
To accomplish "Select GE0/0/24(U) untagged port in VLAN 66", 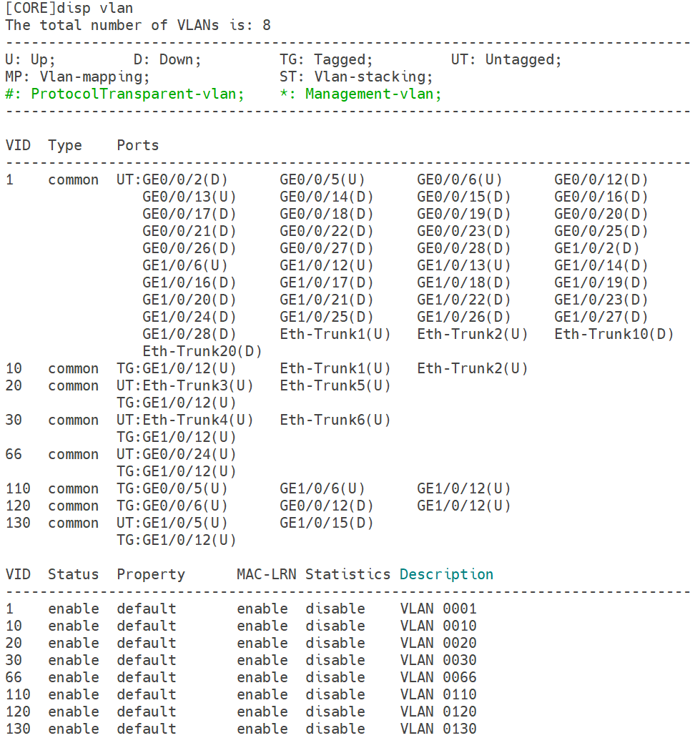I will (x=189, y=454).
